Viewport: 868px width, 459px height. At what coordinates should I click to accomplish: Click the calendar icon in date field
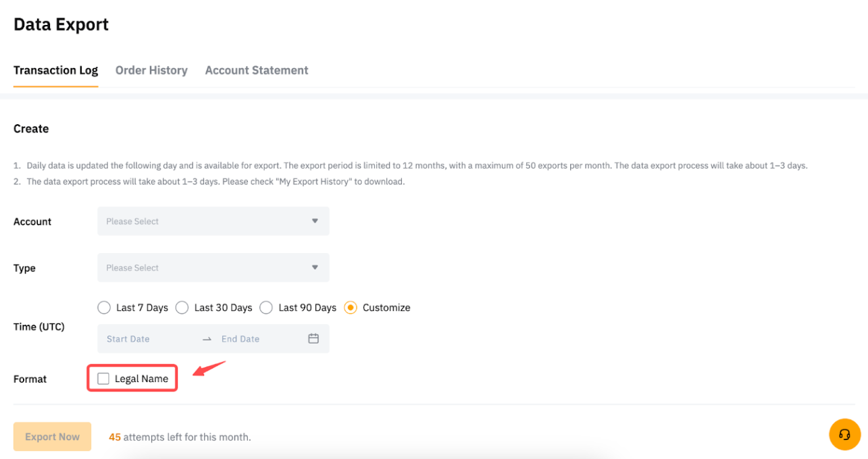pos(313,339)
